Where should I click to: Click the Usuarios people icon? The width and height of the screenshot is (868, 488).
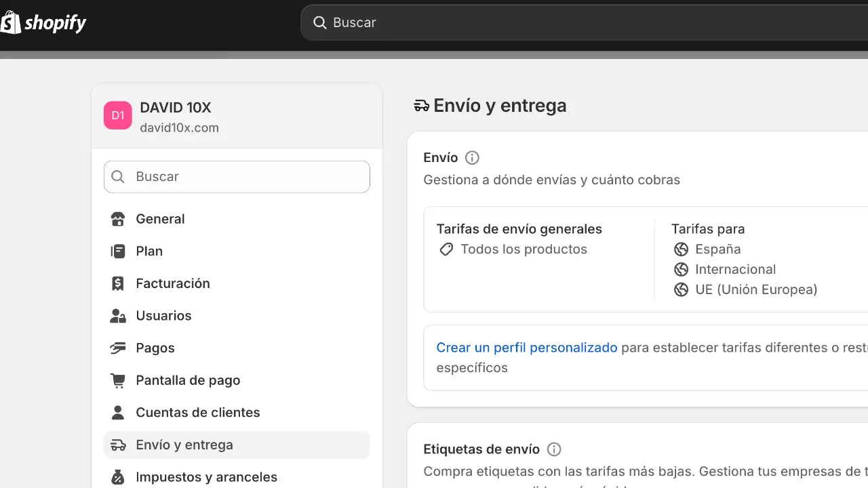tap(117, 315)
